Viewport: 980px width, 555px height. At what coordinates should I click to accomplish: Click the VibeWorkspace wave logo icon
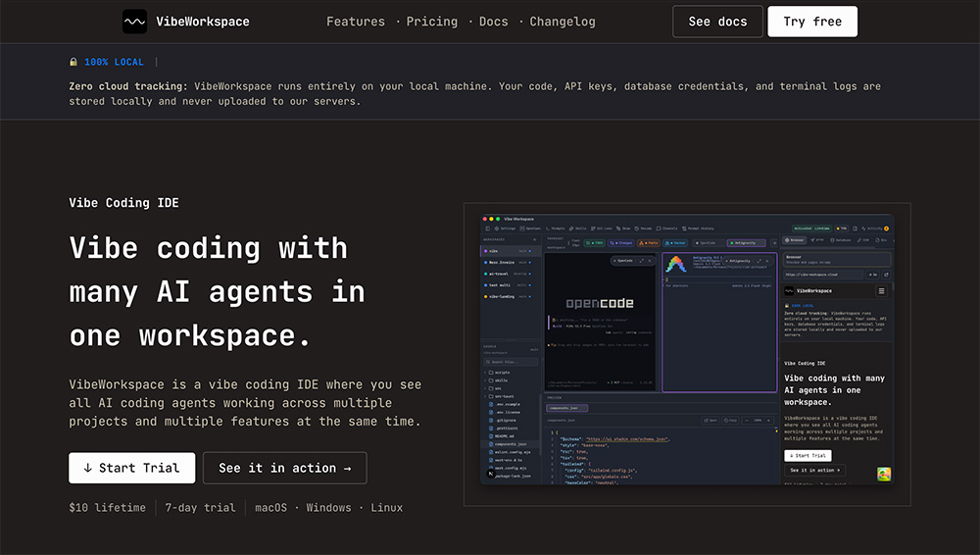[134, 22]
